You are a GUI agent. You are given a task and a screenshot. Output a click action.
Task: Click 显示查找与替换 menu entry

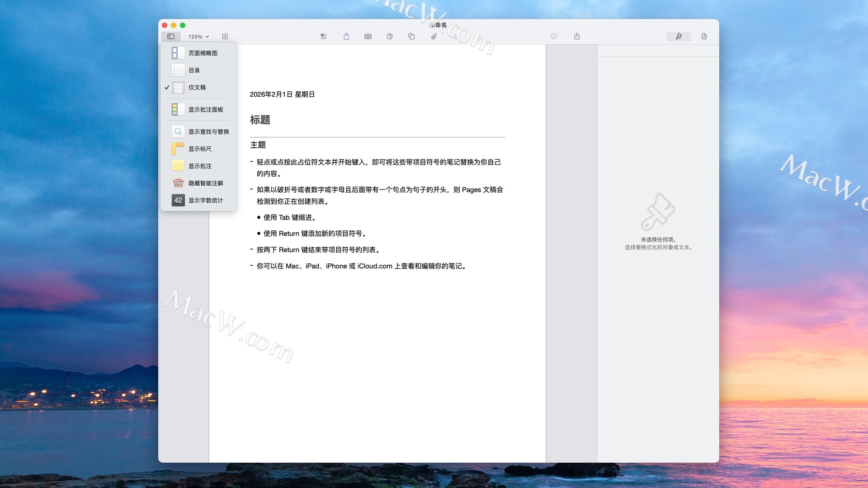click(x=208, y=132)
